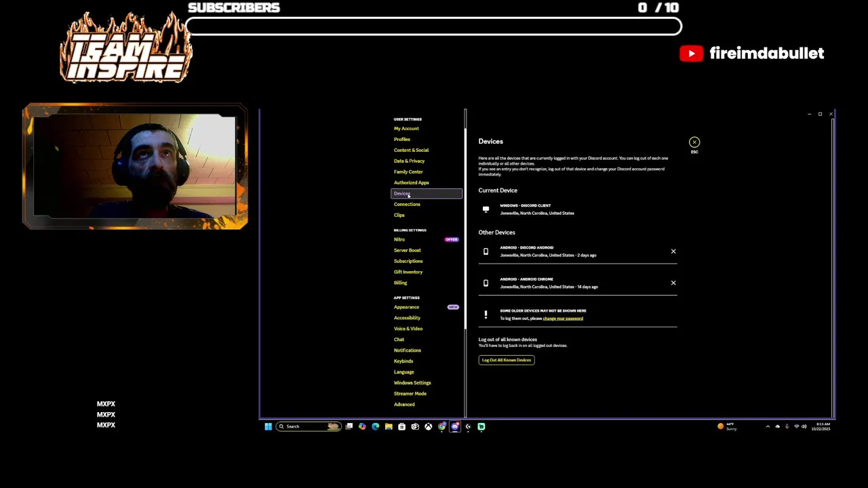Image resolution: width=868 pixels, height=488 pixels.
Task: Click the Nitro OFFER badge
Action: (452, 239)
